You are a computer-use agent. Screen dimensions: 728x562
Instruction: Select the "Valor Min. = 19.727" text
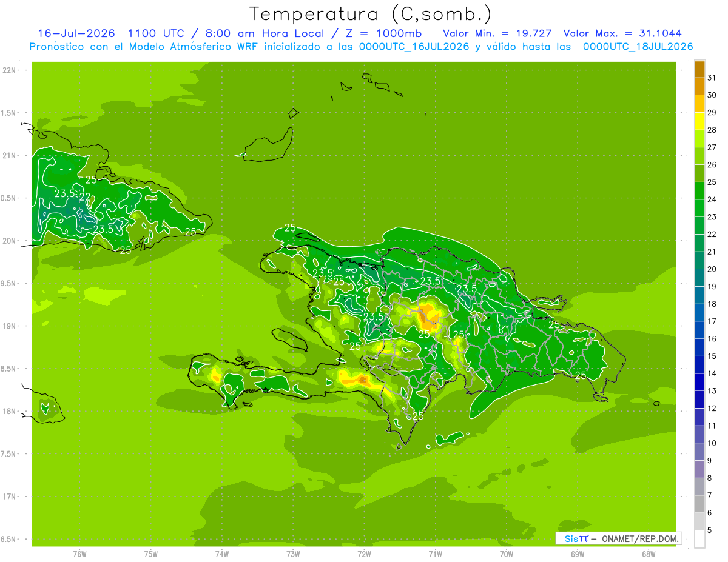[x=497, y=33]
